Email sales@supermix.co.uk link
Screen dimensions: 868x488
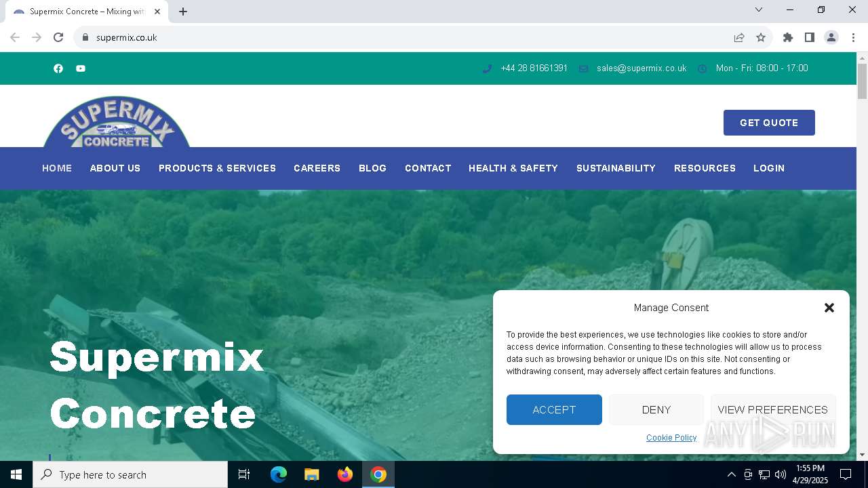[642, 68]
